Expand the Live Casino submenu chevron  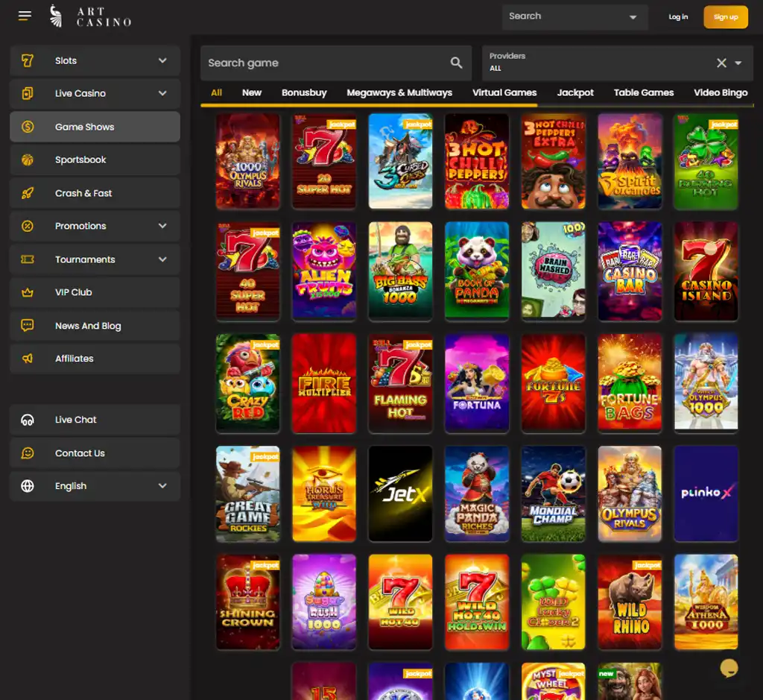pyautogui.click(x=162, y=93)
